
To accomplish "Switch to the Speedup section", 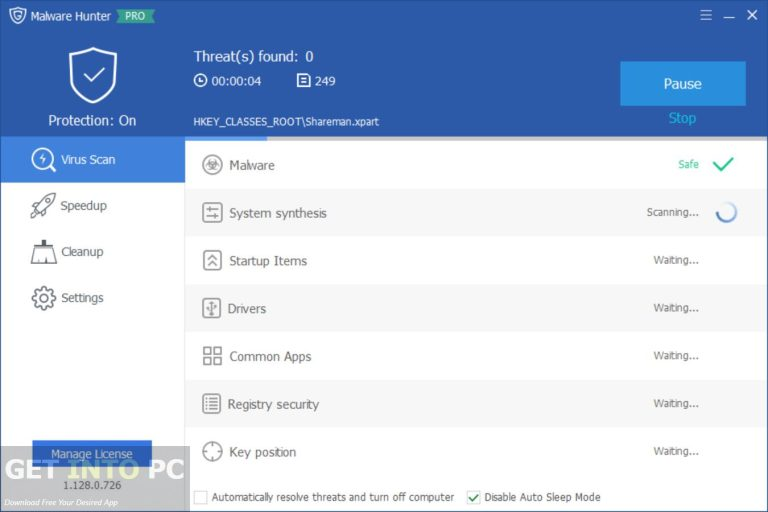I will [93, 206].
